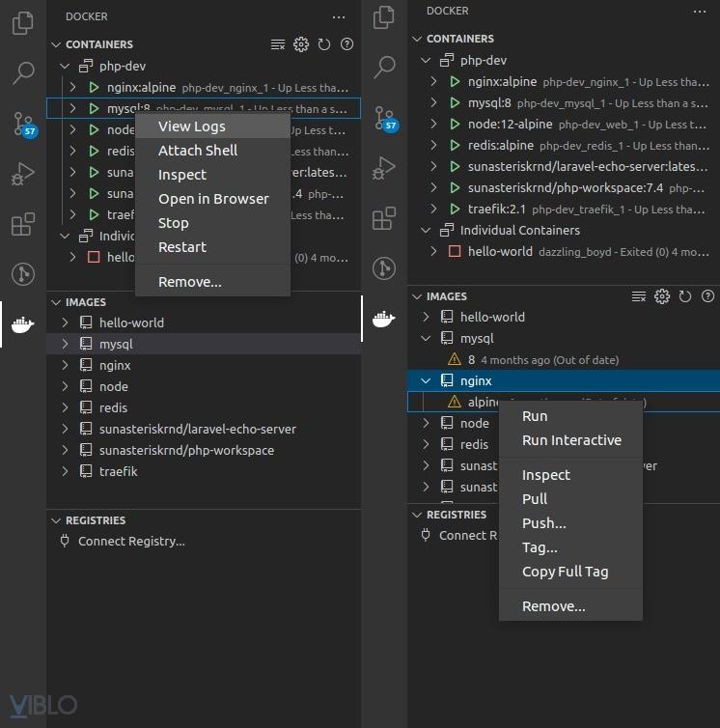
Task: Expand the traefik image node
Action: point(65,472)
